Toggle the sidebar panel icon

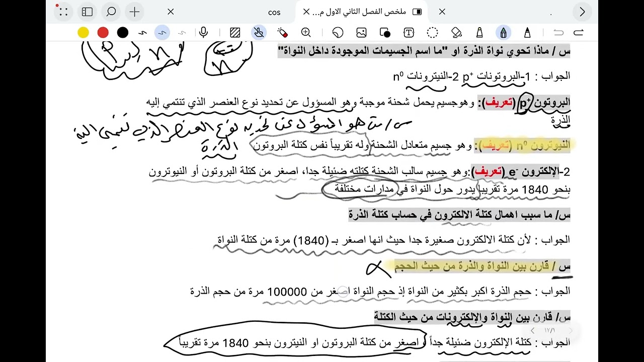pos(87,12)
